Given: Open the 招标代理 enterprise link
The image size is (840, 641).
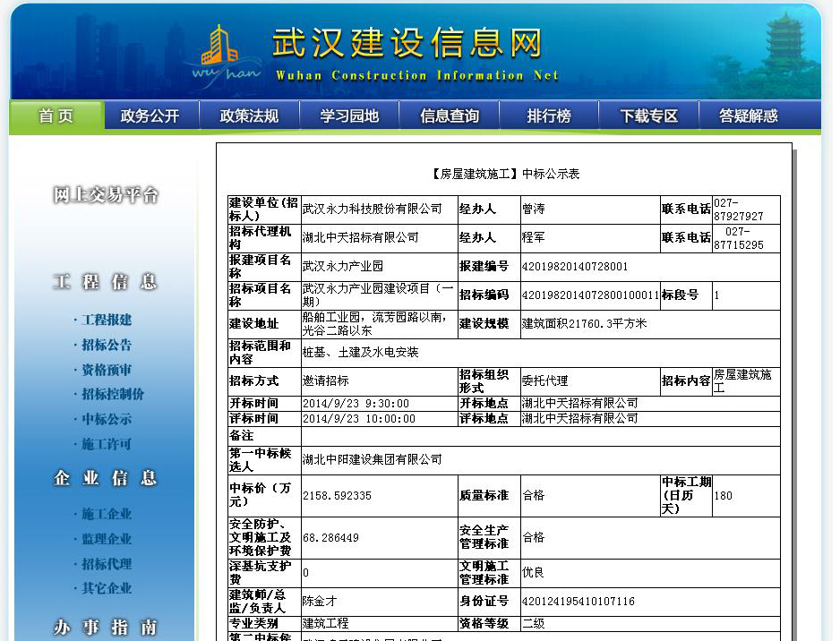Looking at the screenshot, I should [107, 564].
